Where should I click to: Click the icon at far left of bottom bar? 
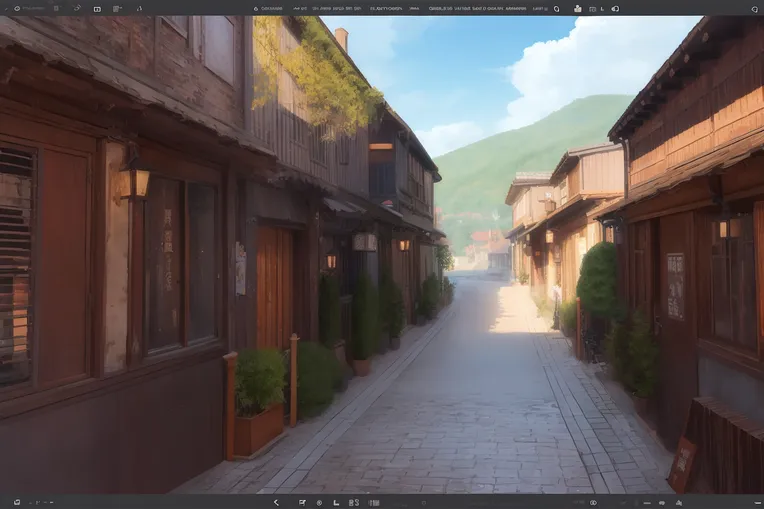coord(17,502)
